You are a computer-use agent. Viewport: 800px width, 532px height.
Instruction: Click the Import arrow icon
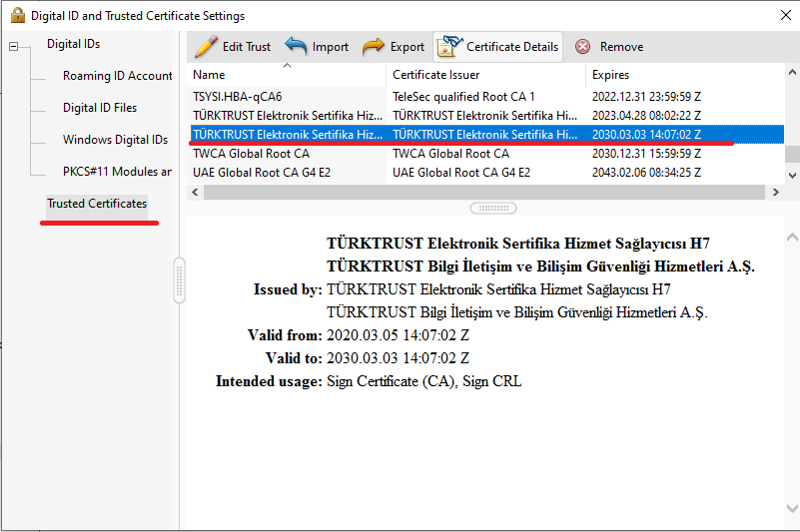click(x=296, y=47)
